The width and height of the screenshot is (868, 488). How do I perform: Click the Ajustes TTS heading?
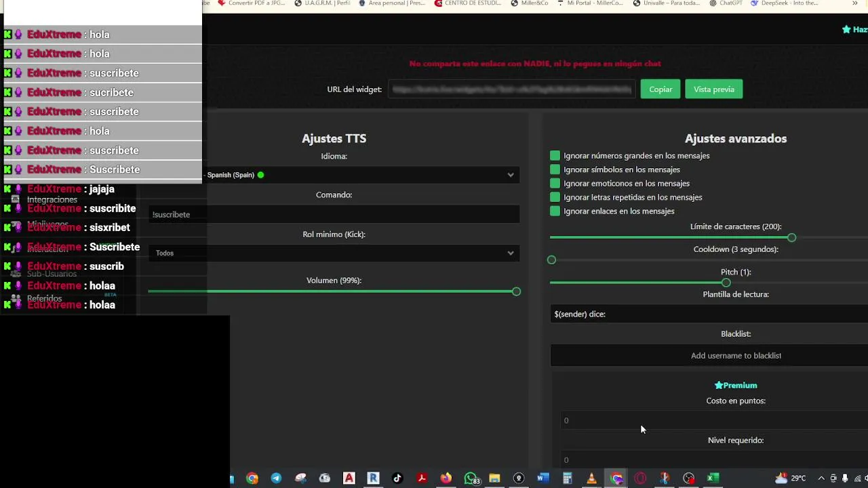[334, 138]
